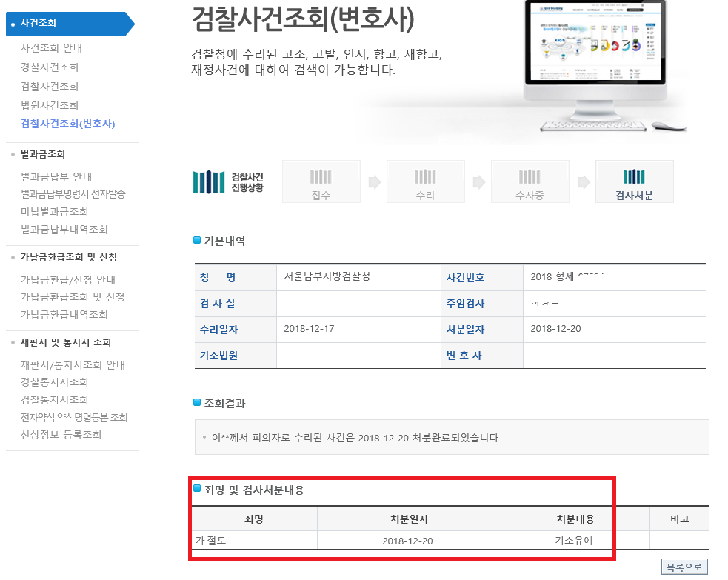Screen dimensions: 728x580
Task: Expand 가납금환급조회 및 신청 section header
Action: 69,257
